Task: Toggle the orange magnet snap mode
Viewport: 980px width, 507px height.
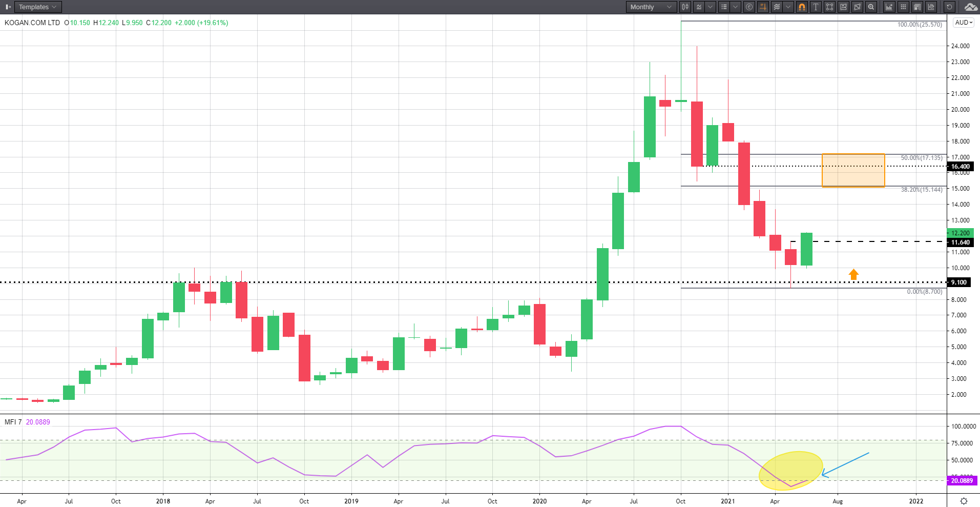Action: point(802,7)
